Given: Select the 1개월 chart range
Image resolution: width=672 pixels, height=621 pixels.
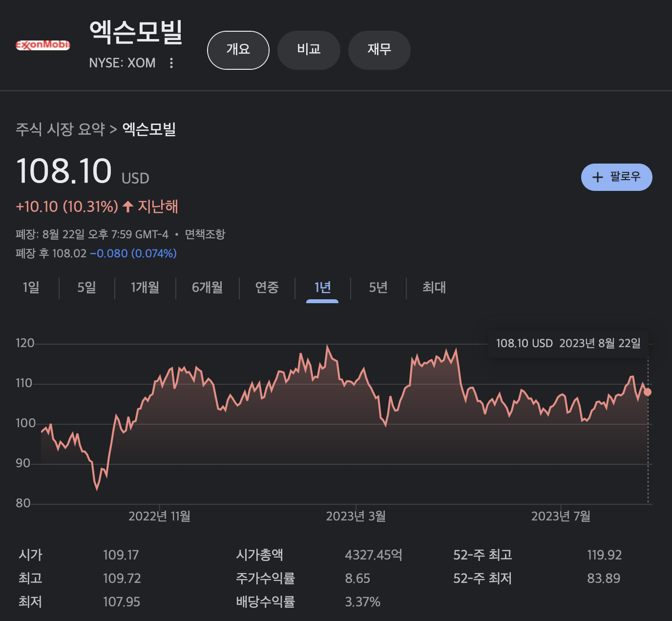Looking at the screenshot, I should 145,287.
